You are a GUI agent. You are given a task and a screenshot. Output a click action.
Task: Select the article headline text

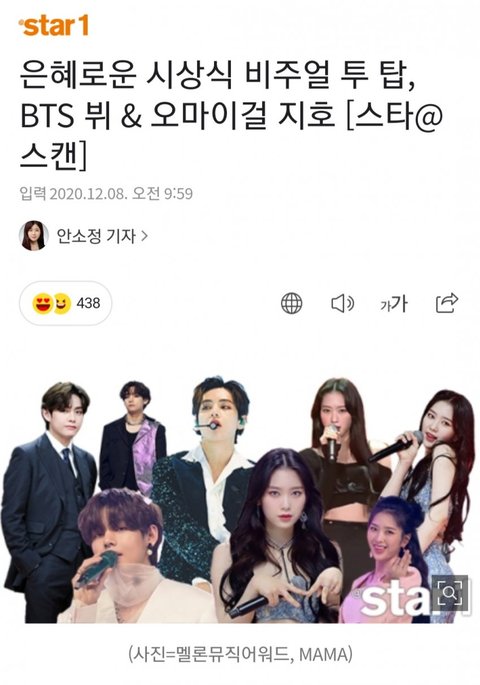[231, 116]
